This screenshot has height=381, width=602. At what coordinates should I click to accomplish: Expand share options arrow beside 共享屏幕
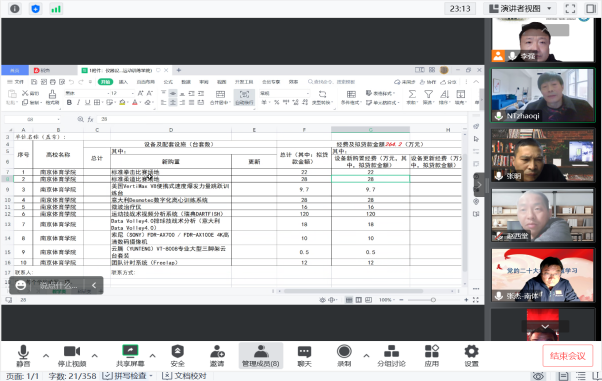point(152,356)
